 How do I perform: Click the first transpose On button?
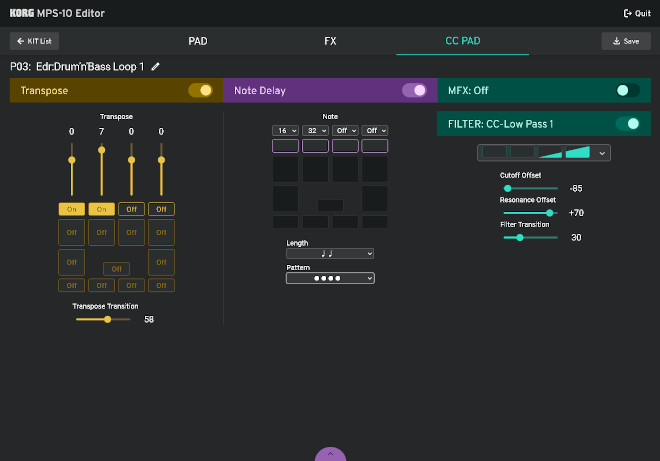tap(71, 209)
